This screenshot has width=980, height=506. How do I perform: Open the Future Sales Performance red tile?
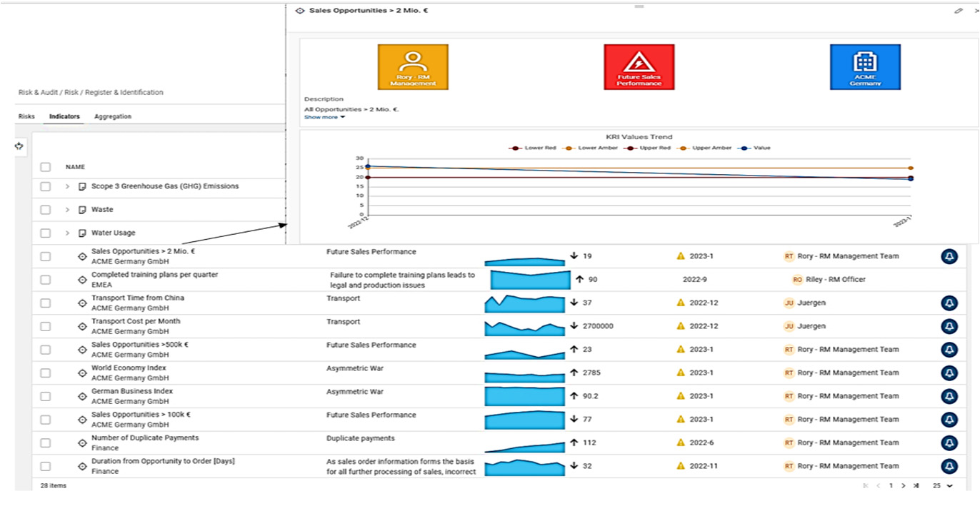pyautogui.click(x=639, y=67)
